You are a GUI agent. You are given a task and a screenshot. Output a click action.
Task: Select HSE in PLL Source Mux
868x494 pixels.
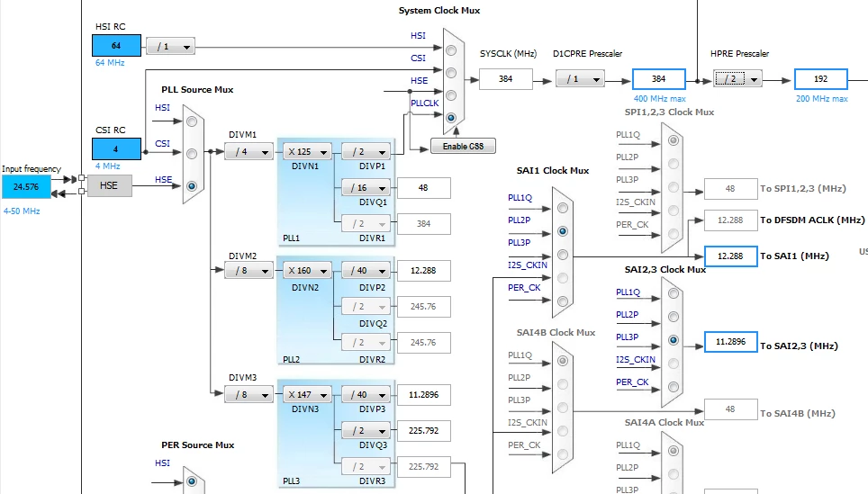pyautogui.click(x=192, y=186)
